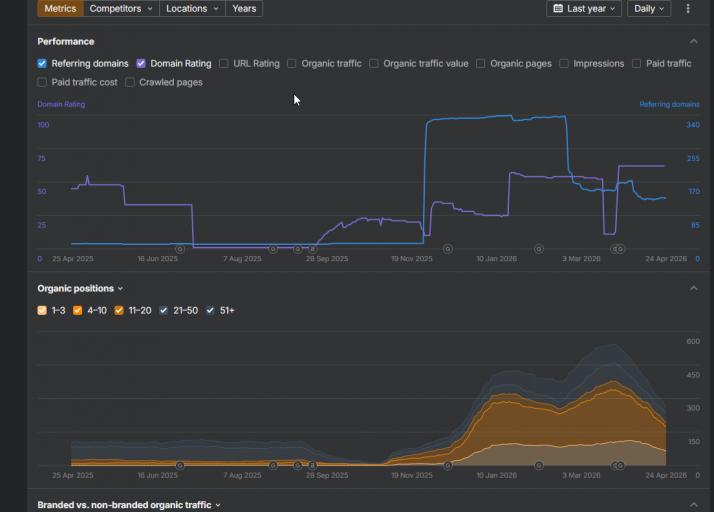Click Google update marker near 10 Jan 2026
714x512 pixels.
(x=539, y=249)
